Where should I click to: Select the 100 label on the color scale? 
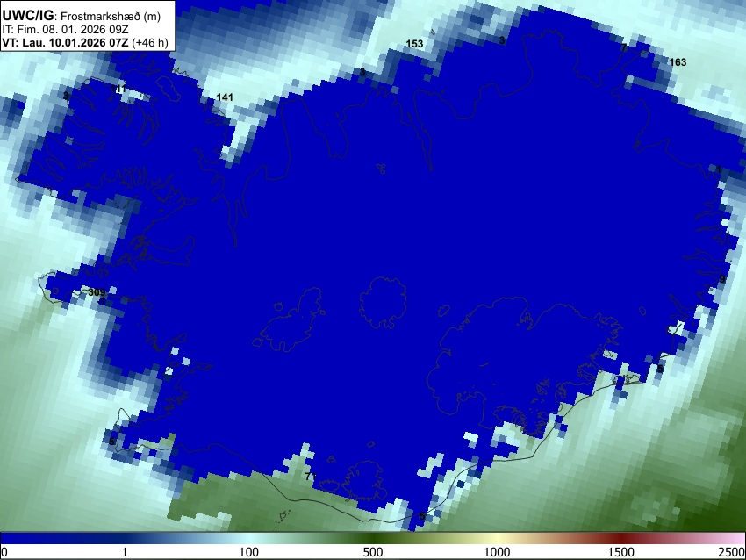point(249,552)
